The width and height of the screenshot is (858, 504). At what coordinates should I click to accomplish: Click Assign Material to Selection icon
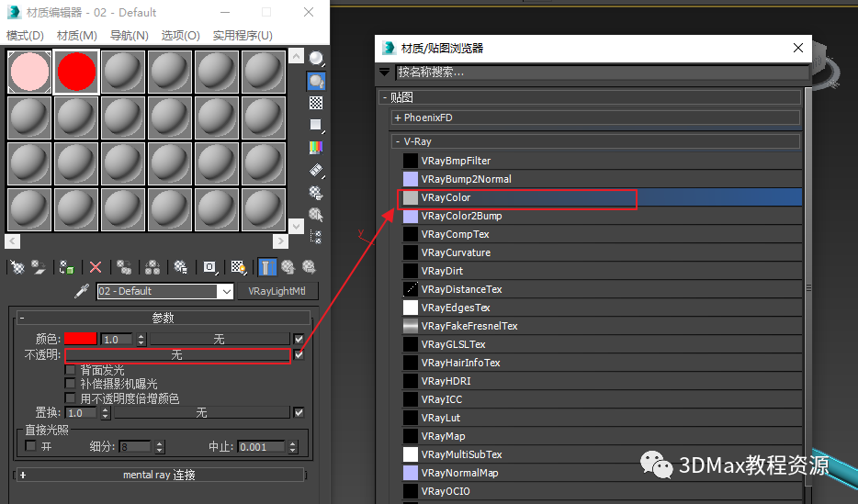67,267
